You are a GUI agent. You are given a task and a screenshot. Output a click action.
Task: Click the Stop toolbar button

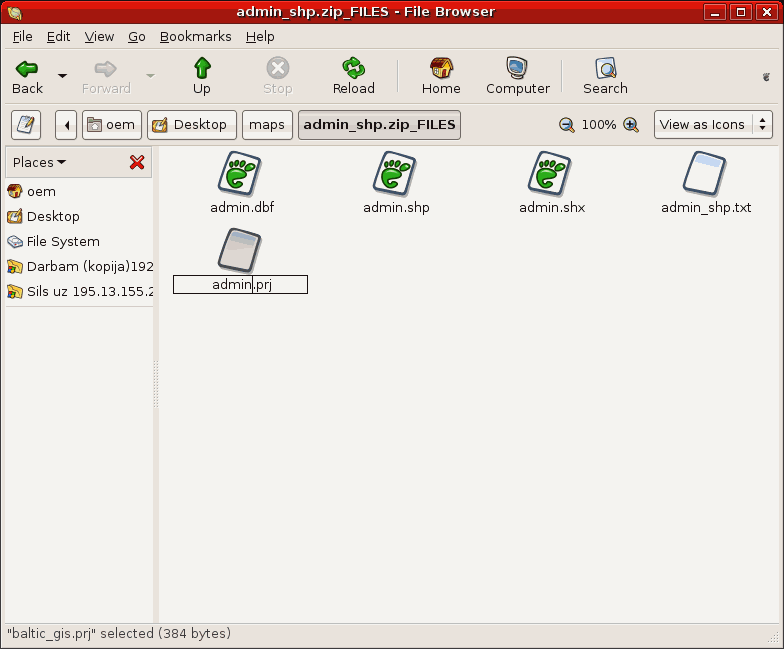tap(278, 76)
